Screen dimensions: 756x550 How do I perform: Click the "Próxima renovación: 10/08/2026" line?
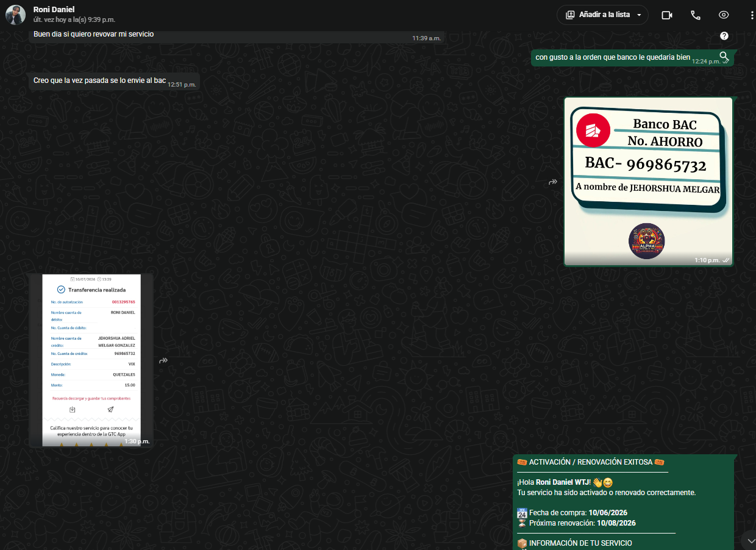576,523
